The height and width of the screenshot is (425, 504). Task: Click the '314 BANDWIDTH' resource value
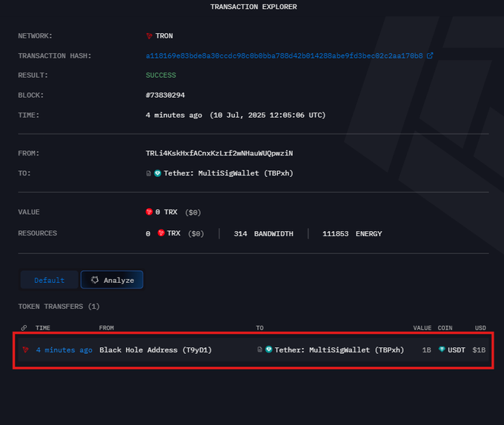click(x=264, y=234)
